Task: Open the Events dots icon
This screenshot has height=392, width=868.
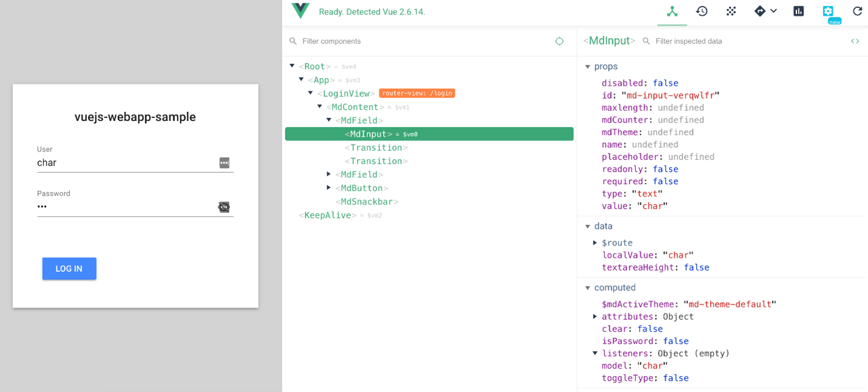Action: coord(731,12)
